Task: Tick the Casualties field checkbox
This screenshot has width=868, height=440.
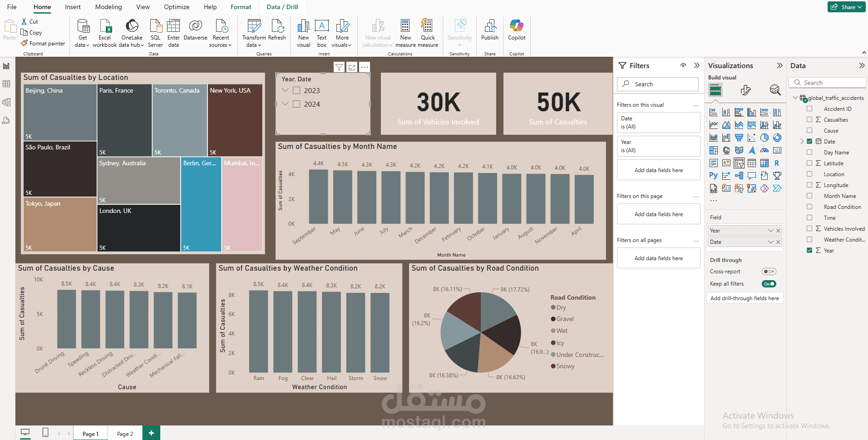Action: (809, 119)
